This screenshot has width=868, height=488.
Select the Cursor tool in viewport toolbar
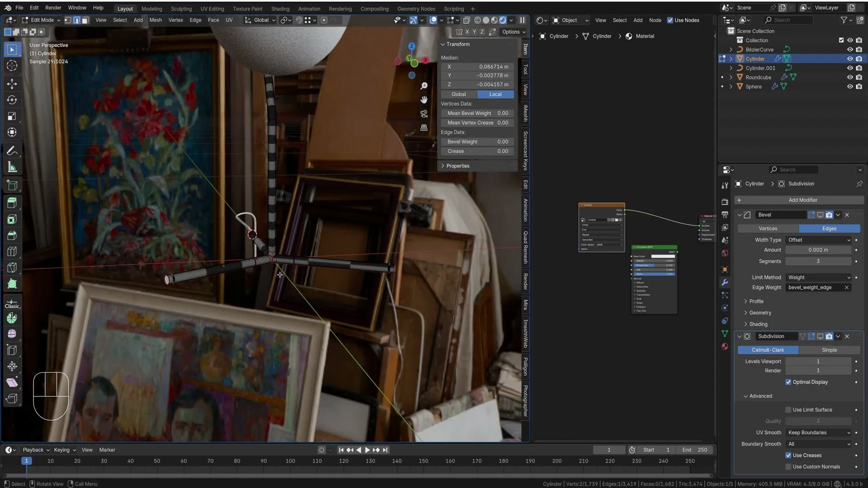12,66
